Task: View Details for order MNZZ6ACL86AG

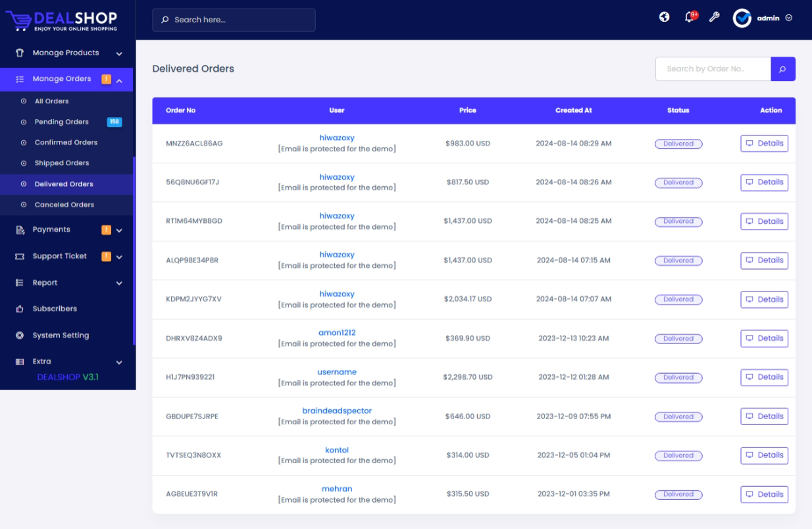Action: (x=764, y=143)
